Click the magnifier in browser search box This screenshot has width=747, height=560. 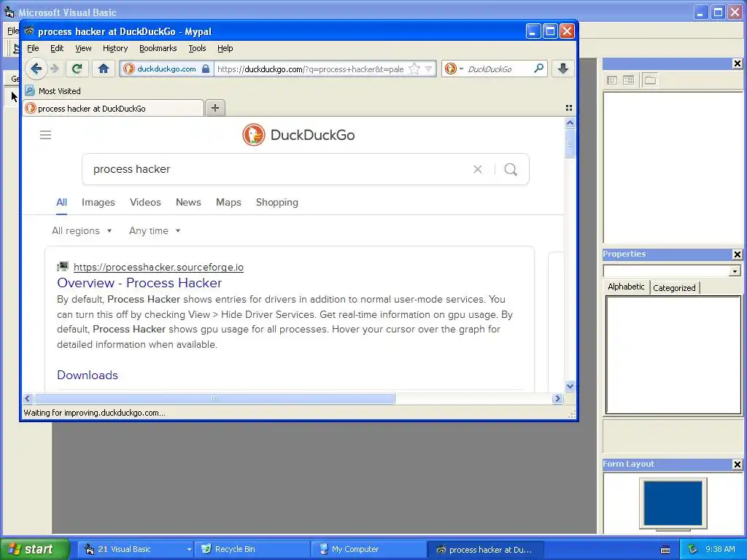click(x=539, y=69)
